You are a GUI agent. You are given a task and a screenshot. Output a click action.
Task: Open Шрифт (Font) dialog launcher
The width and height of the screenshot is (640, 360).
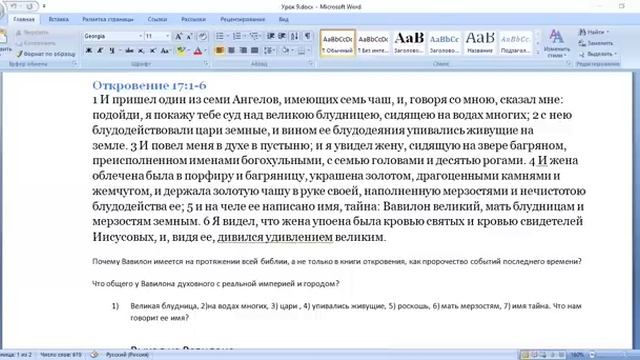[x=206, y=64]
